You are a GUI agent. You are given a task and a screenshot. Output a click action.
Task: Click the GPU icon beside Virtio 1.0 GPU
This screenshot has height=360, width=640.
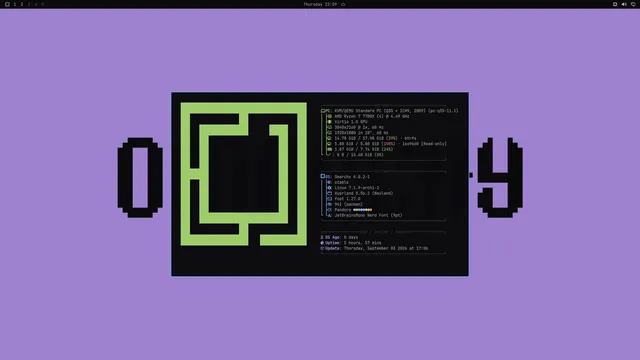pyautogui.click(x=329, y=122)
